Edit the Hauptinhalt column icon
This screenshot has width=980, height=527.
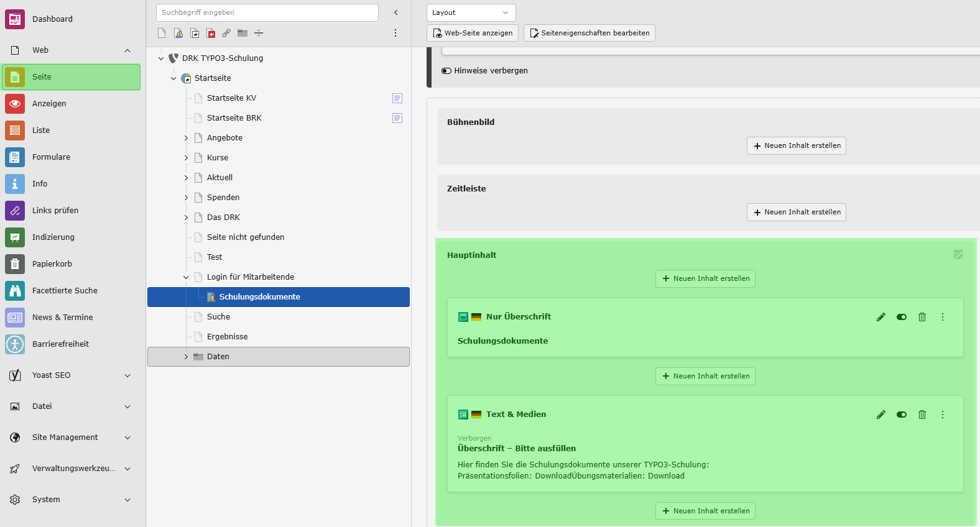point(958,254)
